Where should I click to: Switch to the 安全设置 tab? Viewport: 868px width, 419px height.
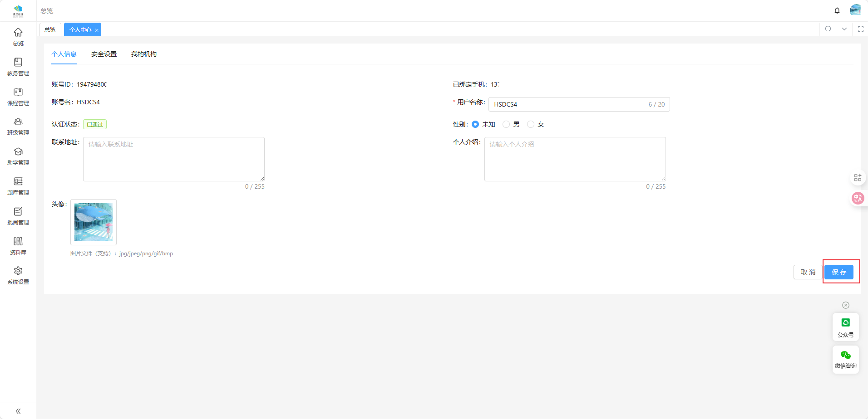[x=104, y=54]
